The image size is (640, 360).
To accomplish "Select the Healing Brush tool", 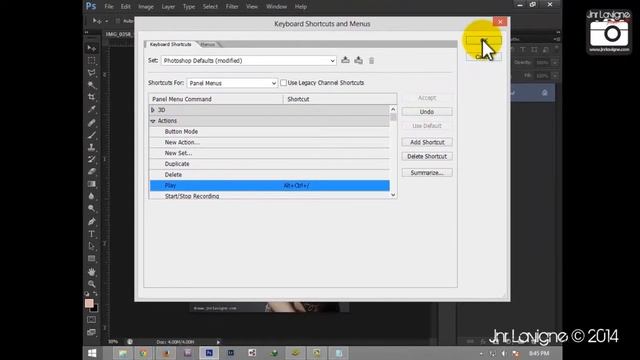I will click(x=92, y=123).
